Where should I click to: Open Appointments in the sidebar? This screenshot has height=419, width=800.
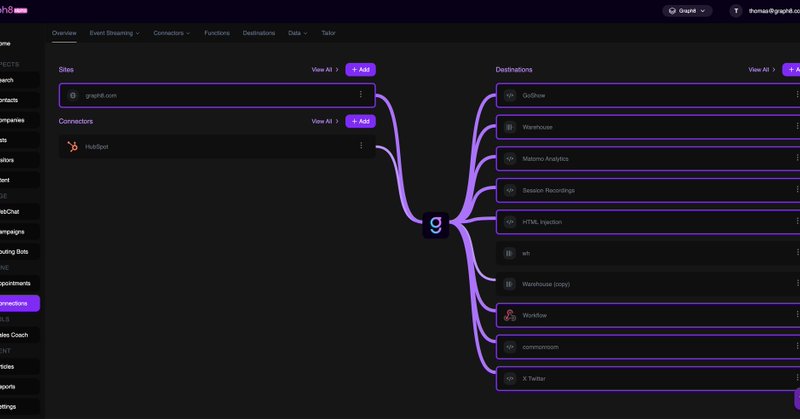pos(19,283)
